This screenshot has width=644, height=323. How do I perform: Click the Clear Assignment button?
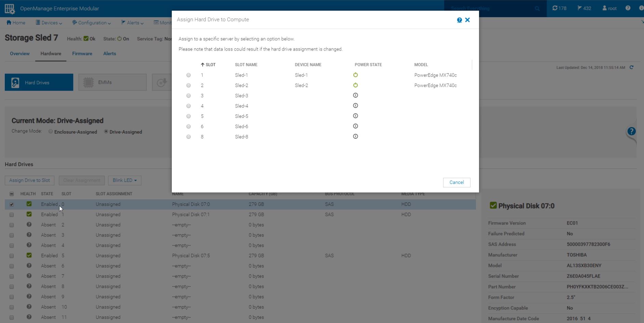point(82,180)
